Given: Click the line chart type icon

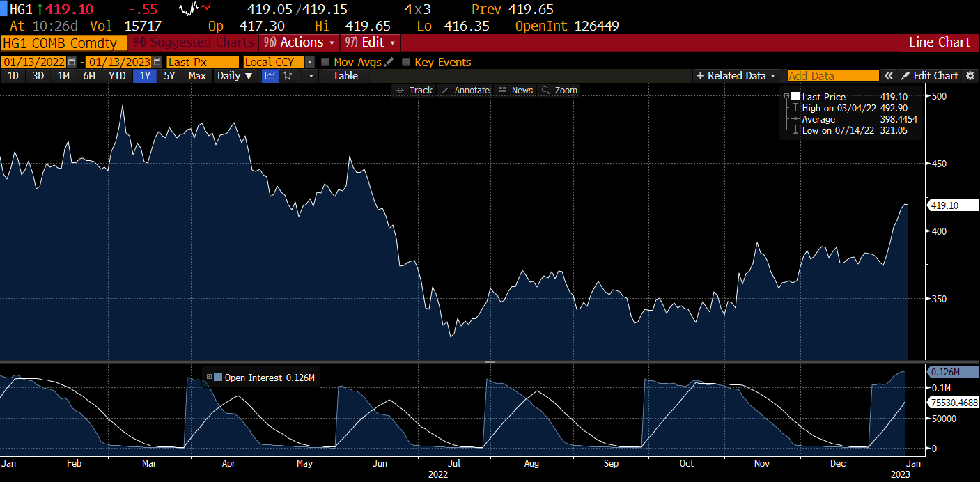Looking at the screenshot, I should coord(270,76).
